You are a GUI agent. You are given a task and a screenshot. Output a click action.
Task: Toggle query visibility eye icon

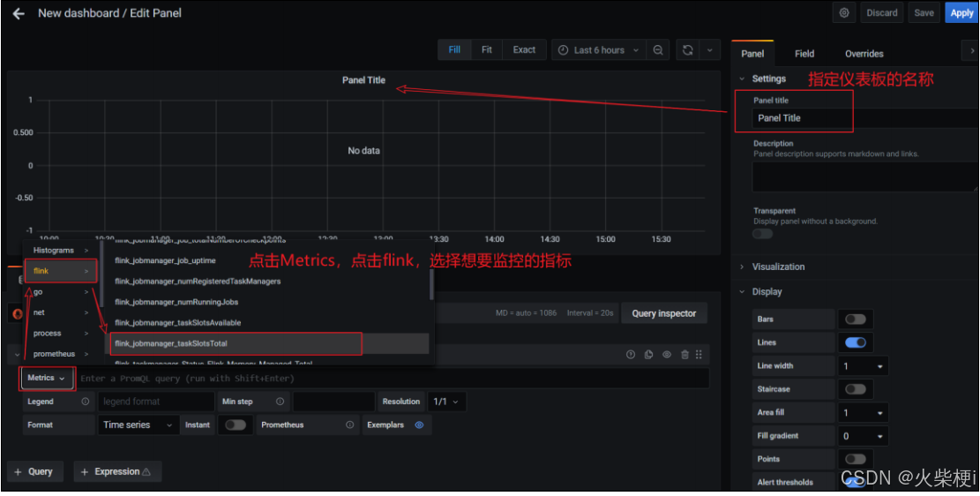(x=666, y=355)
